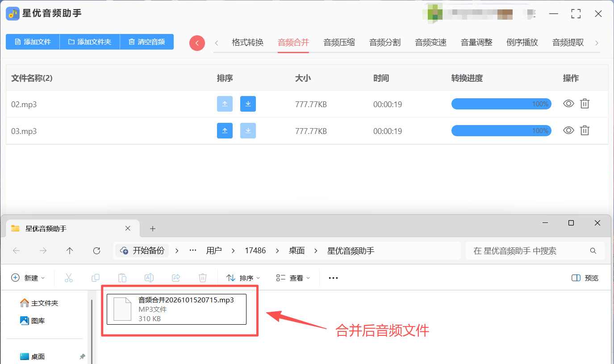614x364 pixels.
Task: Select the merged 音频合并2026101520715.mp3 file
Action: coord(177,309)
